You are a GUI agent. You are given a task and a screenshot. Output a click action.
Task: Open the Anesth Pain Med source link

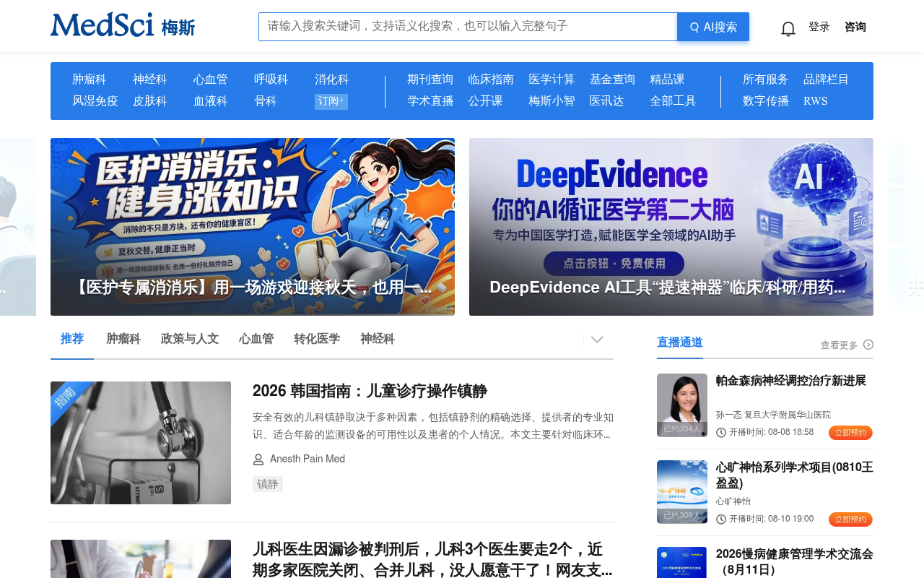tap(308, 460)
